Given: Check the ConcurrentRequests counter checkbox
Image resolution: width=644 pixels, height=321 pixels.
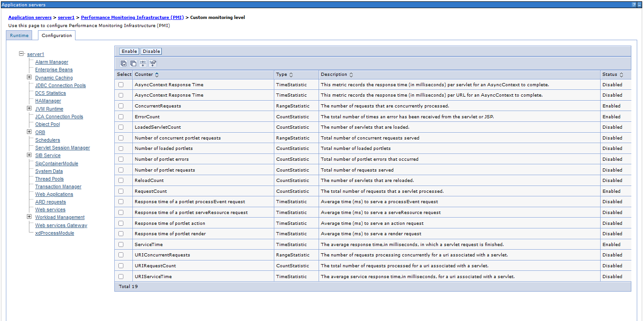Looking at the screenshot, I should 121,106.
